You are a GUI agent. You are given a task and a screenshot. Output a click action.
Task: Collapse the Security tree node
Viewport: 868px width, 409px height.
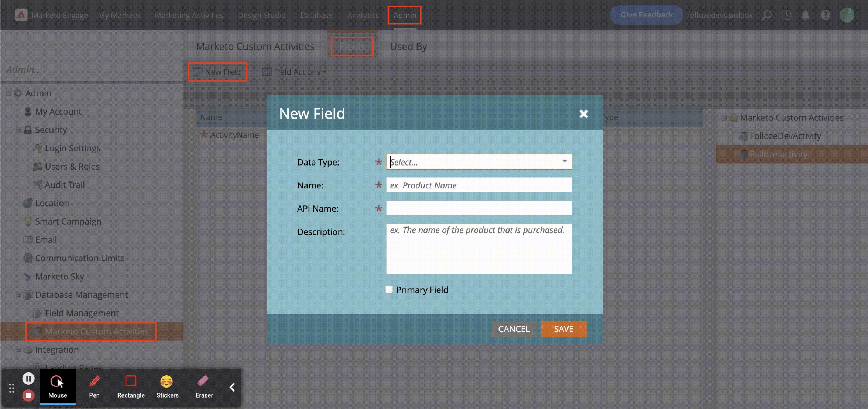click(x=18, y=130)
